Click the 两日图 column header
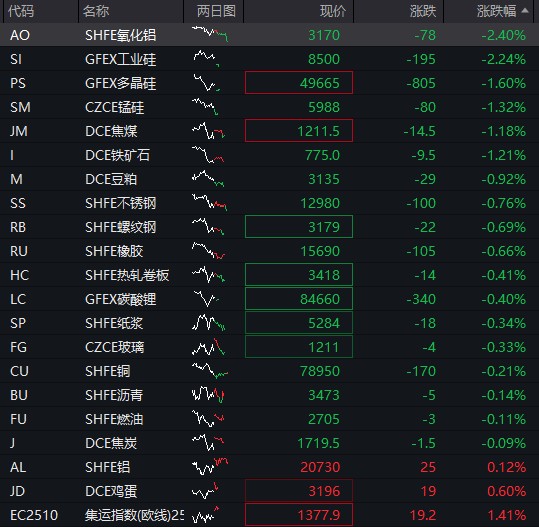 [216, 11]
